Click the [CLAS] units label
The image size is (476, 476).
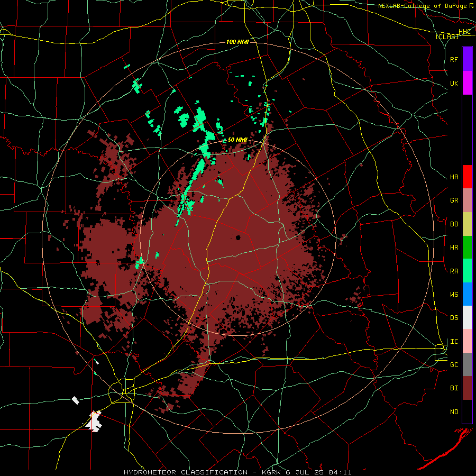(x=447, y=36)
